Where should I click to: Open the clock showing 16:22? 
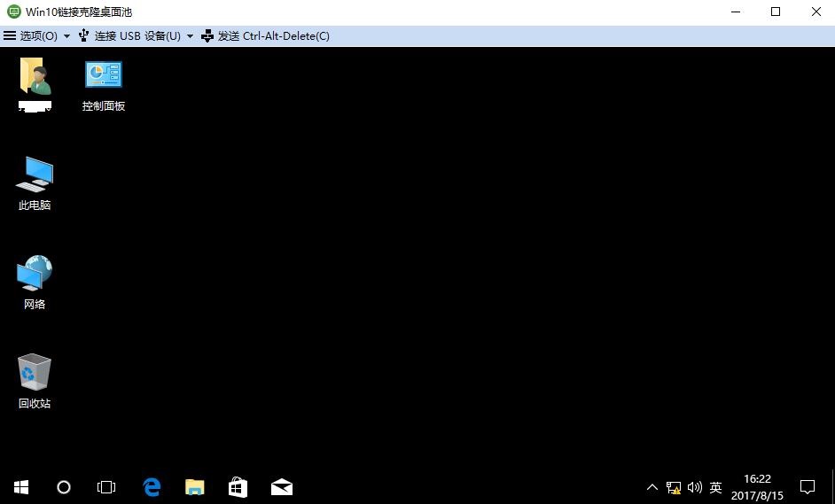point(757,487)
